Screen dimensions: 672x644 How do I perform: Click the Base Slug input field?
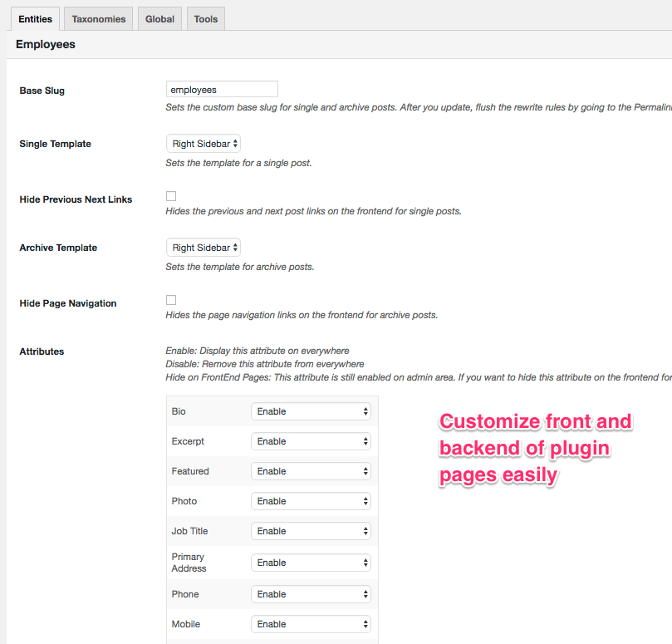(x=222, y=89)
